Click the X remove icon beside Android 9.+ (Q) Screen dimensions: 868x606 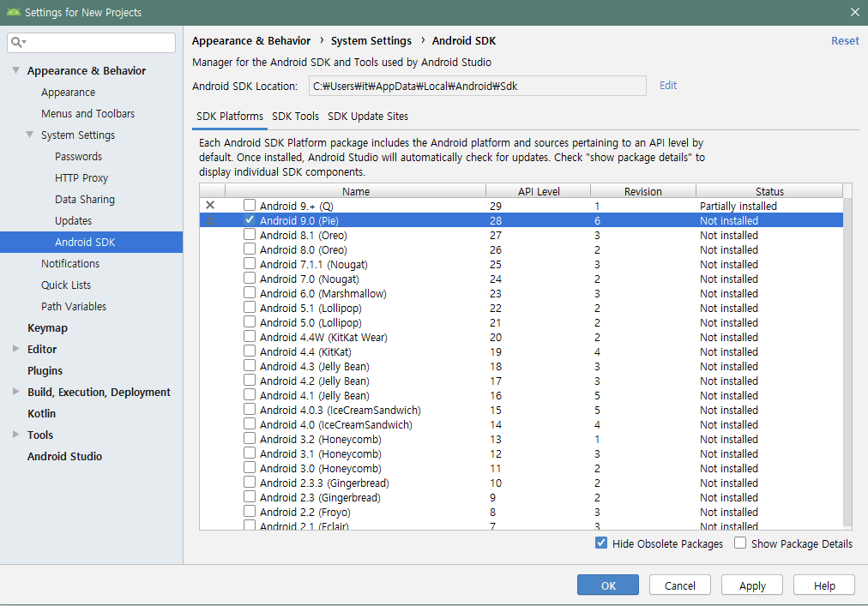210,206
